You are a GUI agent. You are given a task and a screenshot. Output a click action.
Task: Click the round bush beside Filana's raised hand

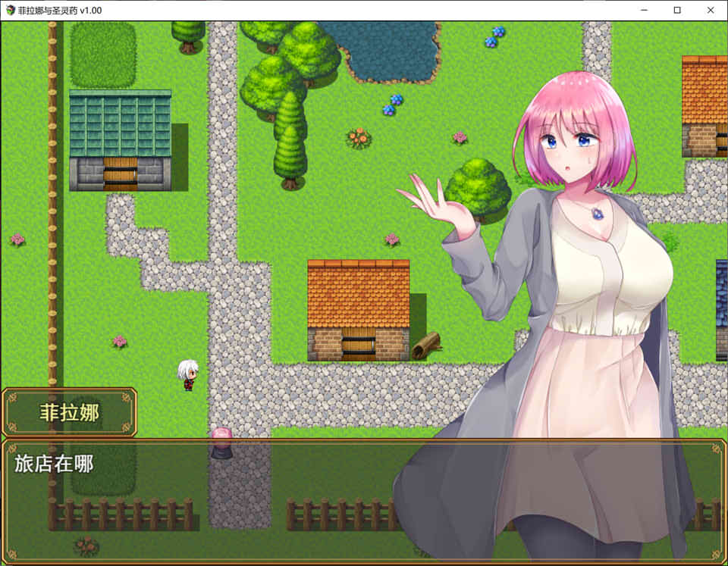point(478,187)
